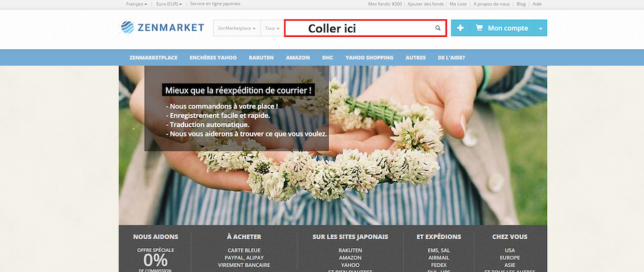Image resolution: width=644 pixels, height=272 pixels.
Task: Go to the DHC nav item
Action: pyautogui.click(x=327, y=57)
